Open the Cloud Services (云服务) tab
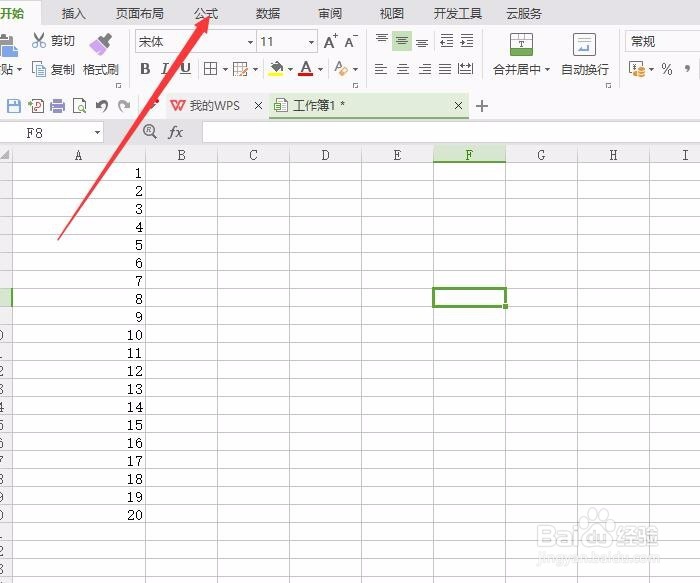This screenshot has height=583, width=700. 524,13
